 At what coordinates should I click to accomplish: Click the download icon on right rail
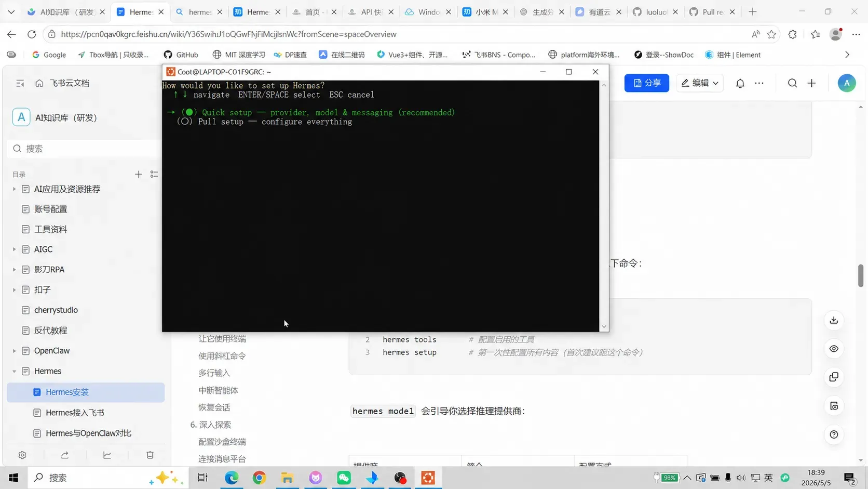coord(834,320)
